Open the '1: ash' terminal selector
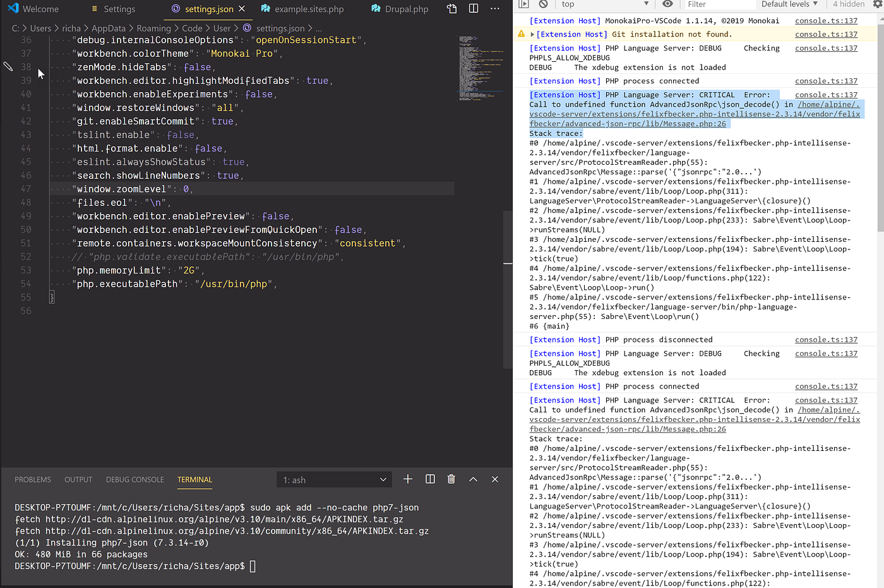Image resolution: width=884 pixels, height=588 pixels. coord(334,479)
